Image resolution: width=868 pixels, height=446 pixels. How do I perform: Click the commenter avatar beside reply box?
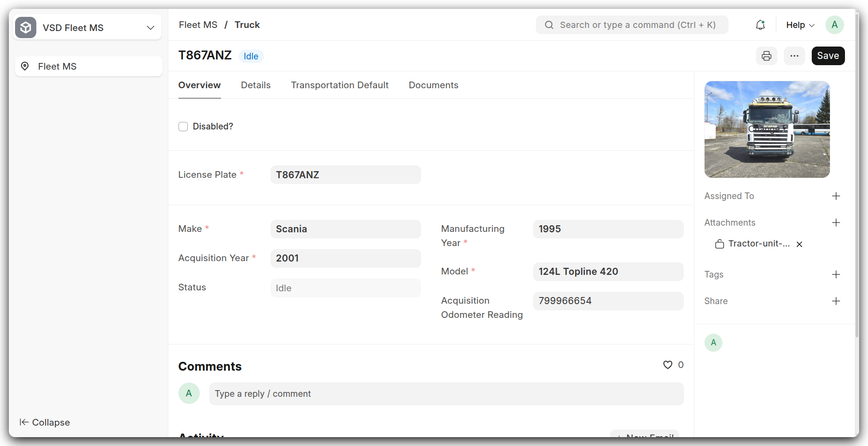(x=189, y=393)
